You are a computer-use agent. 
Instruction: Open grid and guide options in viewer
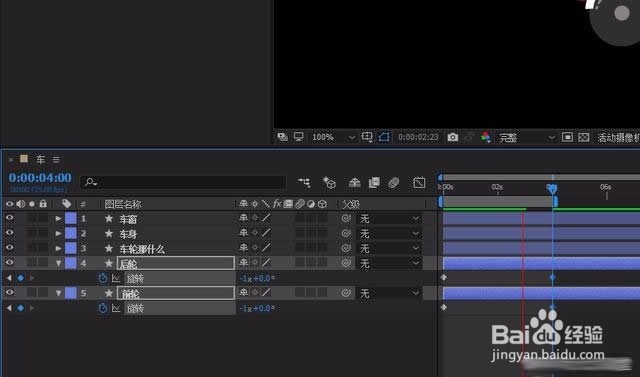click(367, 137)
